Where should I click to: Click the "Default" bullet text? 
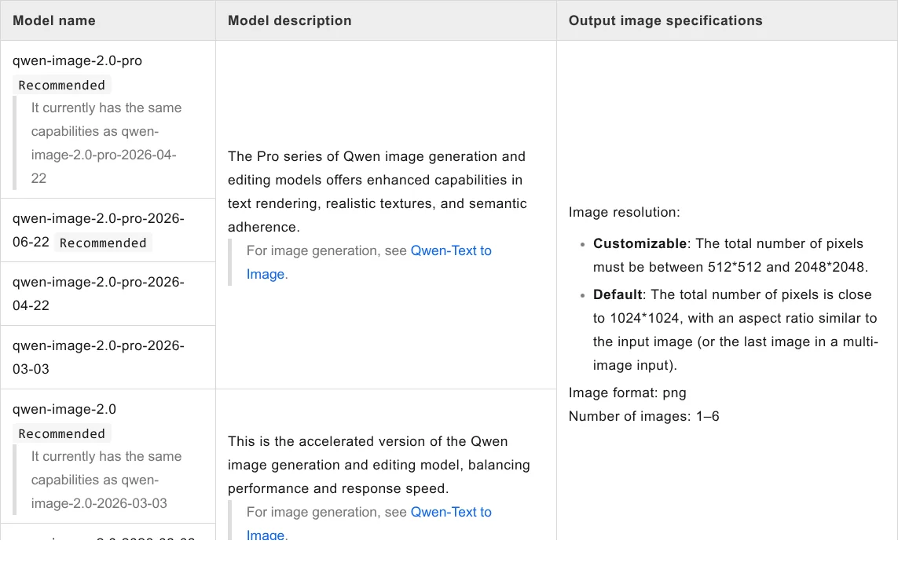[736, 330]
